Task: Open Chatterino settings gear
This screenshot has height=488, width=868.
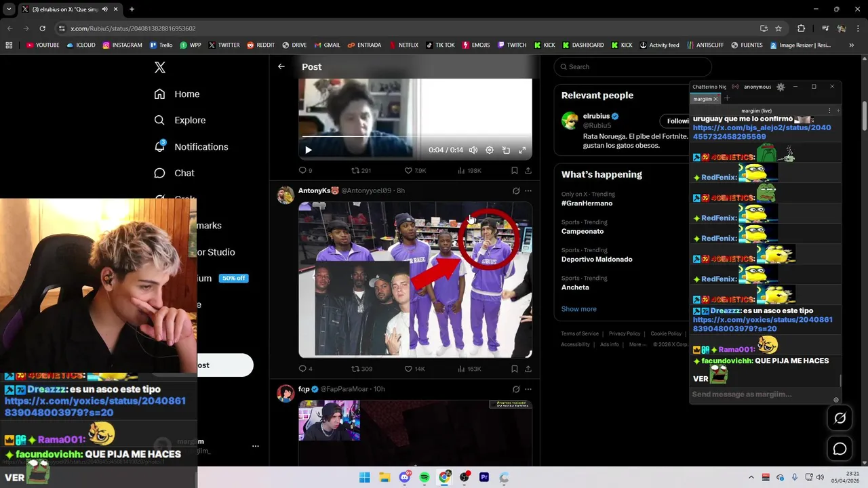Action: pyautogui.click(x=781, y=87)
